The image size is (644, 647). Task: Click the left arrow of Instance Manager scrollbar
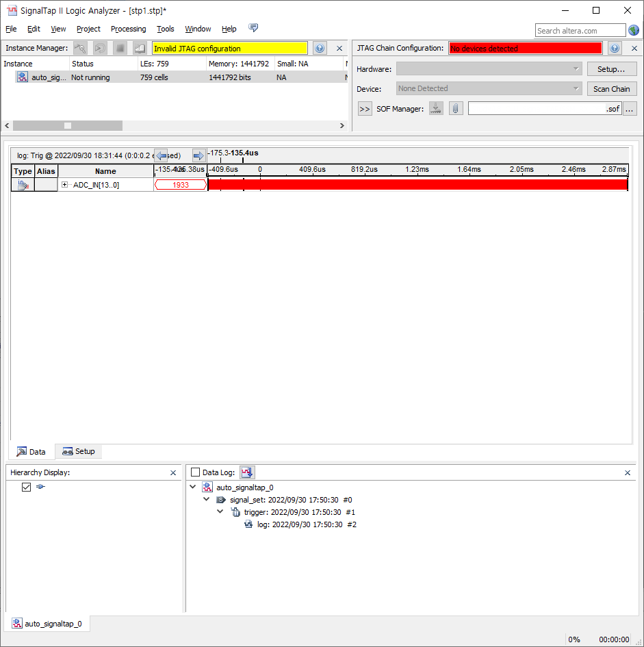pyautogui.click(x=7, y=125)
